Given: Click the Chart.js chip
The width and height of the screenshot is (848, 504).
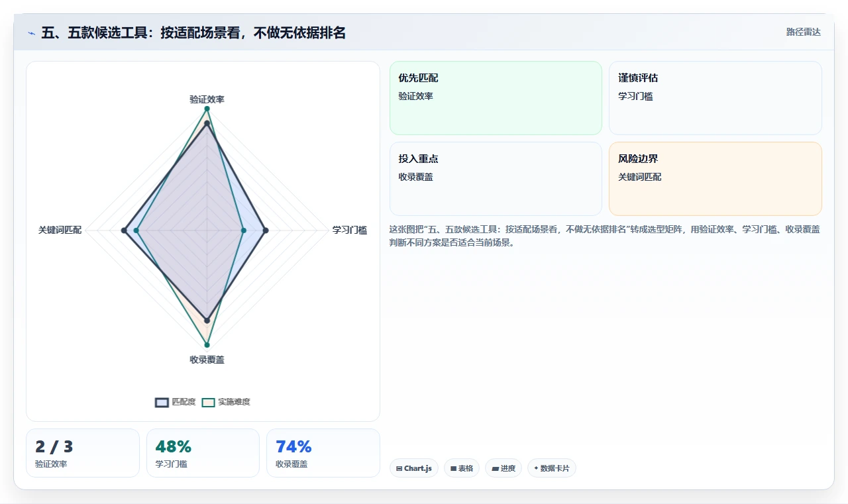Looking at the screenshot, I should click(414, 468).
